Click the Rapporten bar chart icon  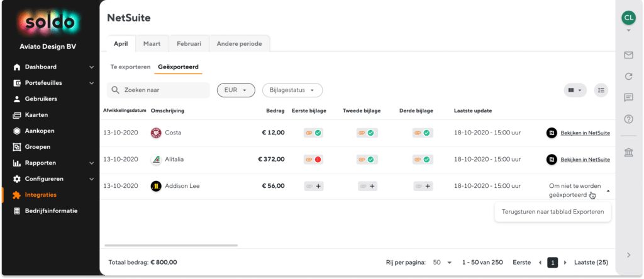click(x=17, y=163)
